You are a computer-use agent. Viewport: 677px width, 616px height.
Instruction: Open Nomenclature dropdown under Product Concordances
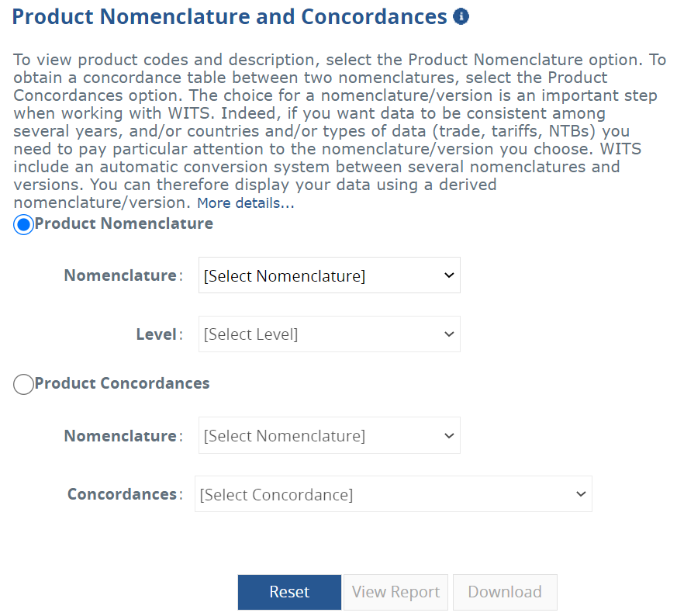(x=329, y=436)
